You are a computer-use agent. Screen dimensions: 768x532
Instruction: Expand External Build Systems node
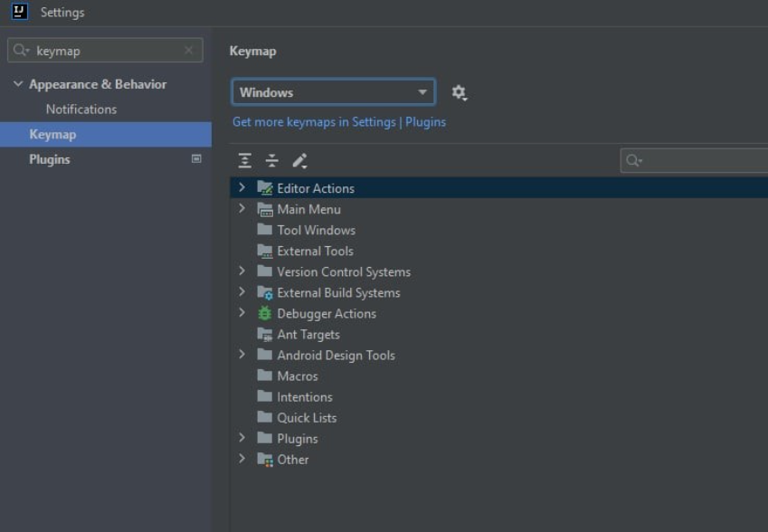[x=242, y=292]
